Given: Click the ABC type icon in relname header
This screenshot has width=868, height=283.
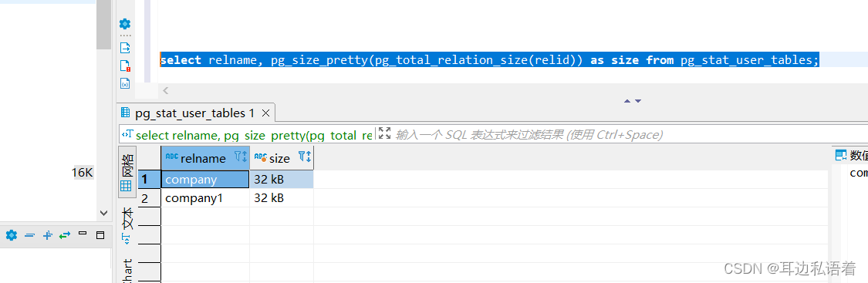Looking at the screenshot, I should coord(171,157).
